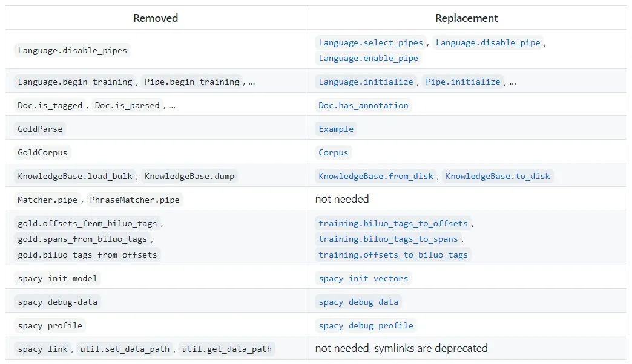This screenshot has width=632, height=364.
Task: Open the Doc.has_annotation link
Action: tap(363, 105)
